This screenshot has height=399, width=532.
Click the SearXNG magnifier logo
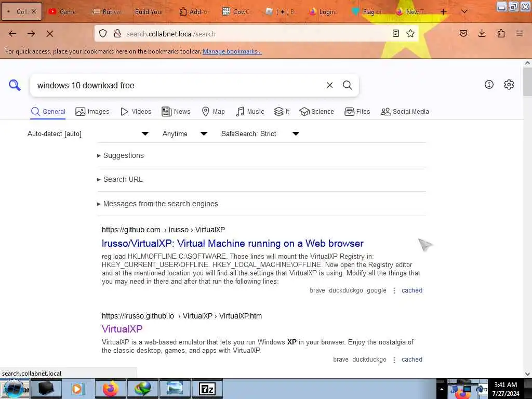(x=15, y=85)
